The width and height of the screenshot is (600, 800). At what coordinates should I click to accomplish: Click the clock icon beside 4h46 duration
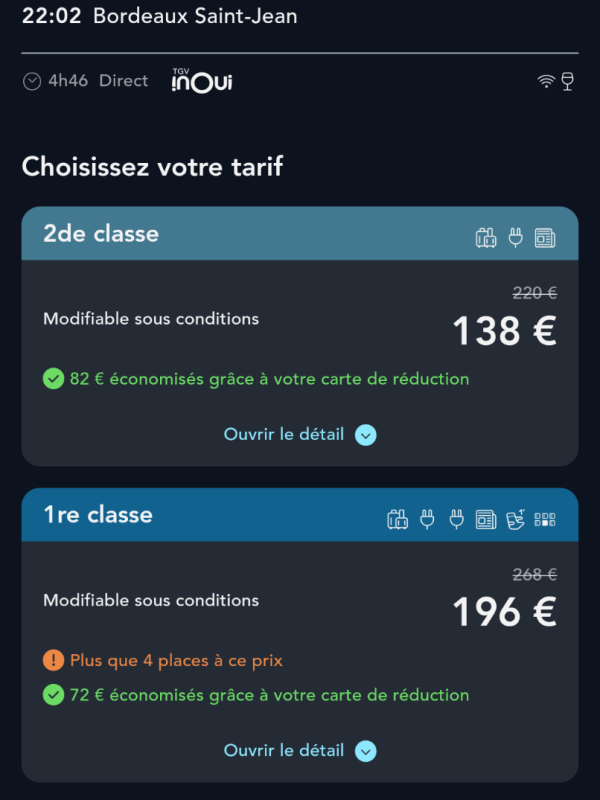point(32,82)
